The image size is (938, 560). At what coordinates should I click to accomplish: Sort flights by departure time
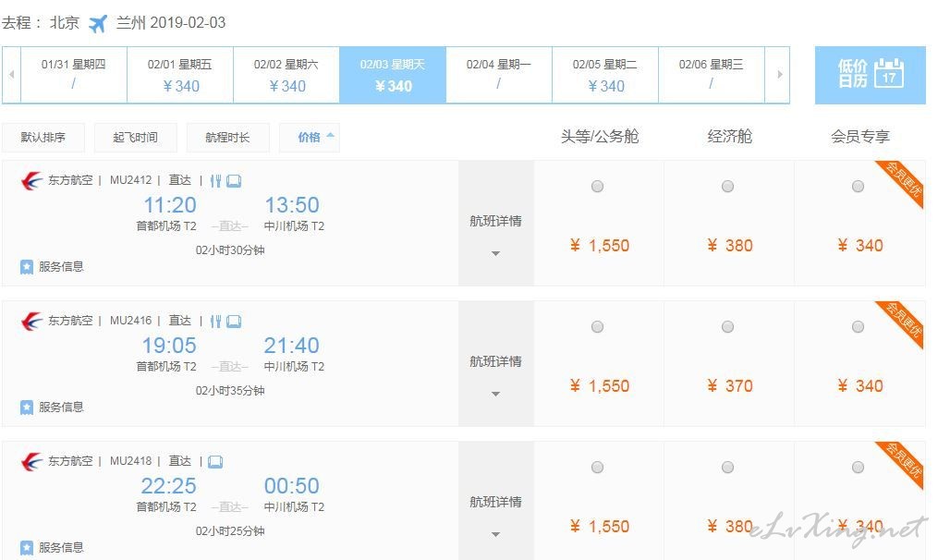pyautogui.click(x=135, y=138)
